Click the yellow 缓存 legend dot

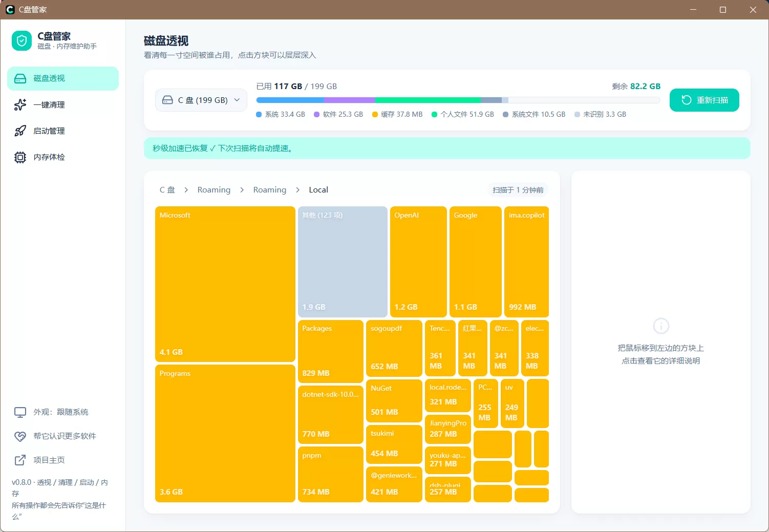click(375, 115)
